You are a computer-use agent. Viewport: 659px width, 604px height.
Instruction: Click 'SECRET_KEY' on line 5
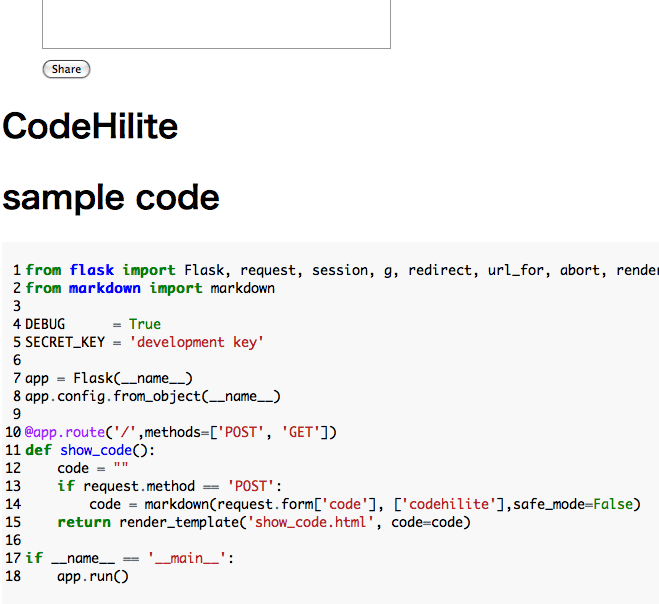(65, 342)
